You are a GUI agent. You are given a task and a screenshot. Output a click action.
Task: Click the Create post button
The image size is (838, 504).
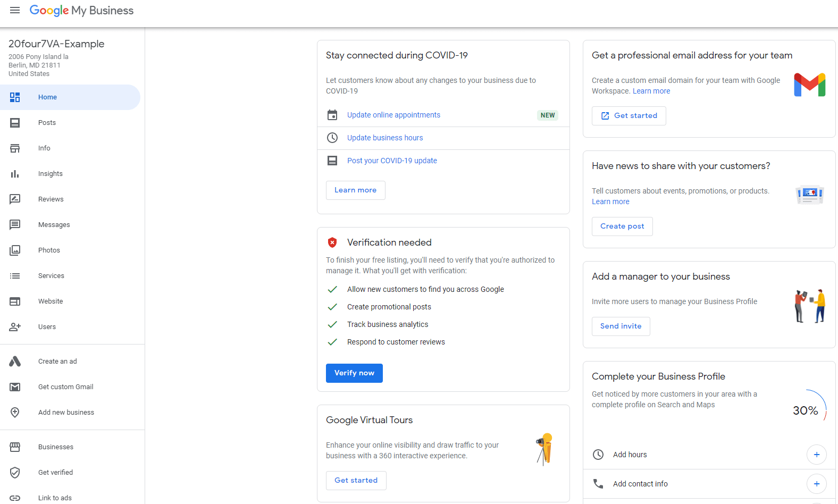click(x=622, y=226)
